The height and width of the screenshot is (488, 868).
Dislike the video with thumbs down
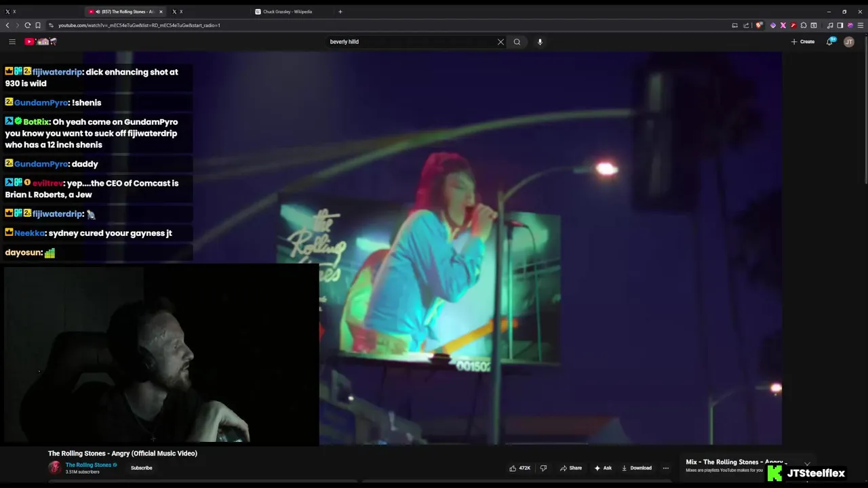click(543, 468)
